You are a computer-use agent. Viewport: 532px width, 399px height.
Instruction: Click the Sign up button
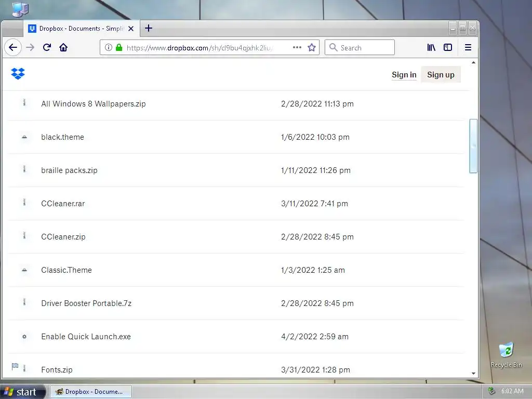coord(441,75)
